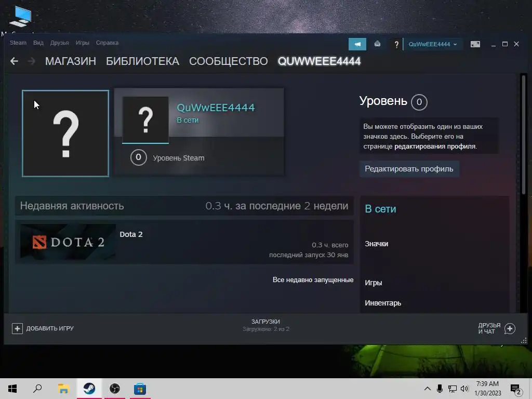Image resolution: width=532 pixels, height=399 pixels.
Task: Open the Steam menu
Action: click(18, 43)
